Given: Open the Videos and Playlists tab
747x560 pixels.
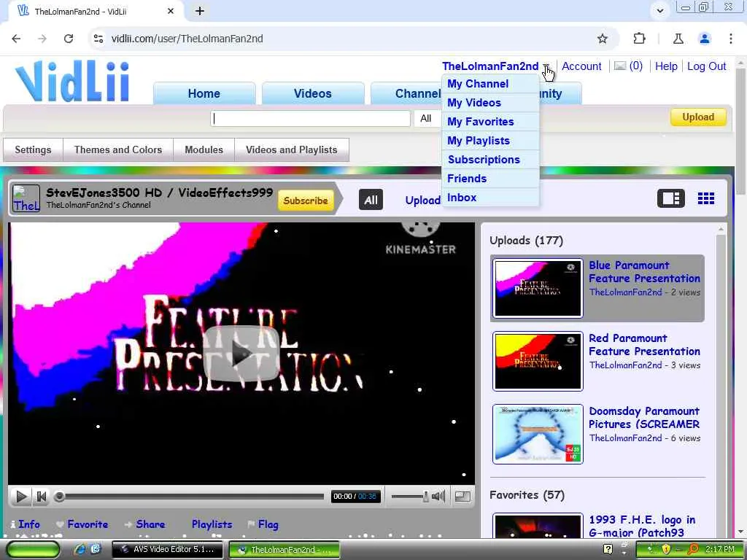Looking at the screenshot, I should pos(292,150).
